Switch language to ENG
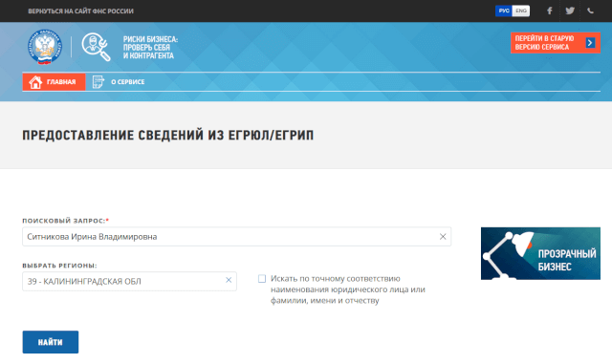The image size is (612, 364). (521, 11)
